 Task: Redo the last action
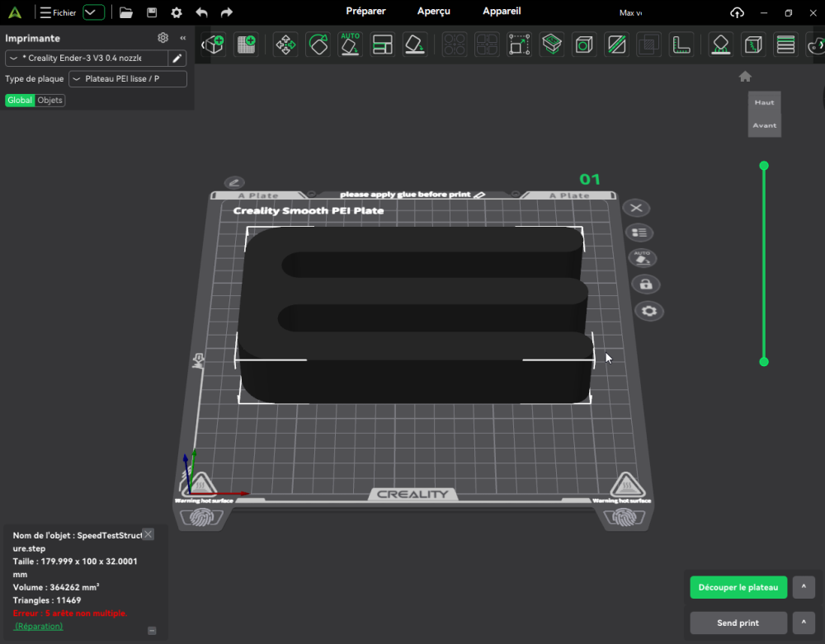(226, 12)
